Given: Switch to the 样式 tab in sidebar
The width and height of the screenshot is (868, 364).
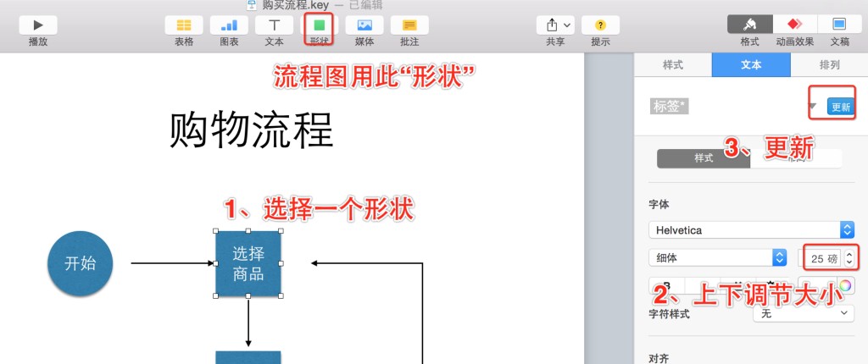Looking at the screenshot, I should (672, 64).
